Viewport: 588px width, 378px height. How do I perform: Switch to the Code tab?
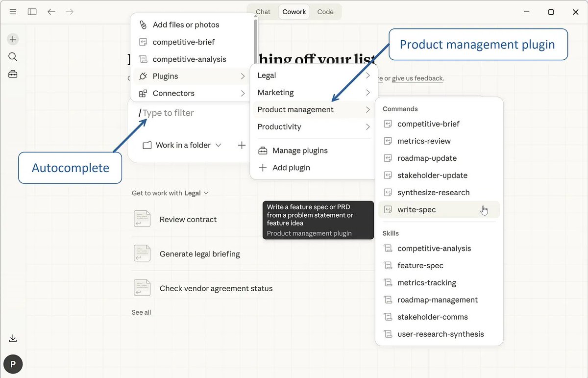(x=325, y=12)
